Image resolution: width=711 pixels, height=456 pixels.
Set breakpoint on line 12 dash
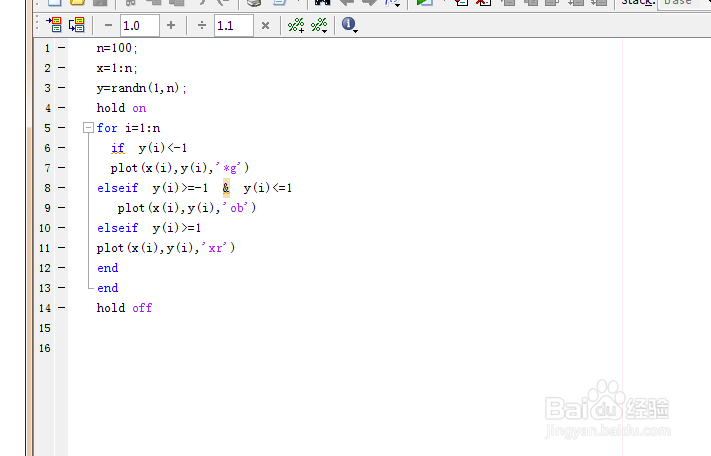(x=62, y=268)
